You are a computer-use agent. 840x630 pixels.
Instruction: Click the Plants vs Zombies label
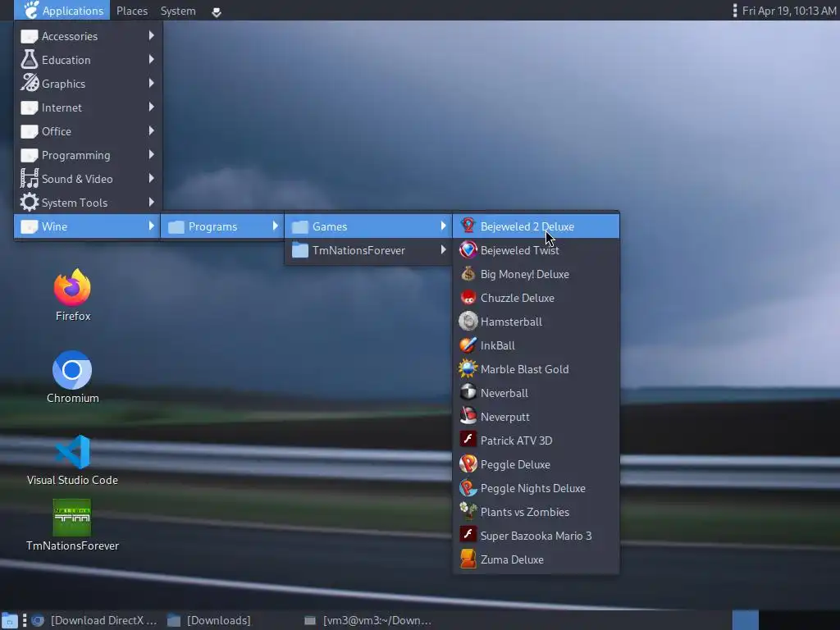[x=525, y=512]
